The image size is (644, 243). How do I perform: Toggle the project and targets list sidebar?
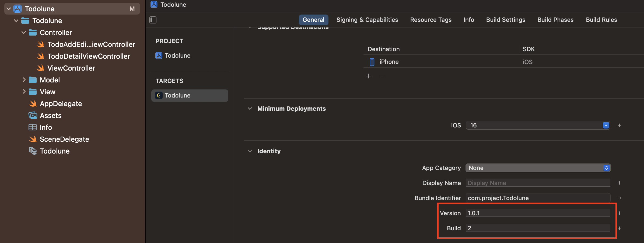pyautogui.click(x=153, y=20)
